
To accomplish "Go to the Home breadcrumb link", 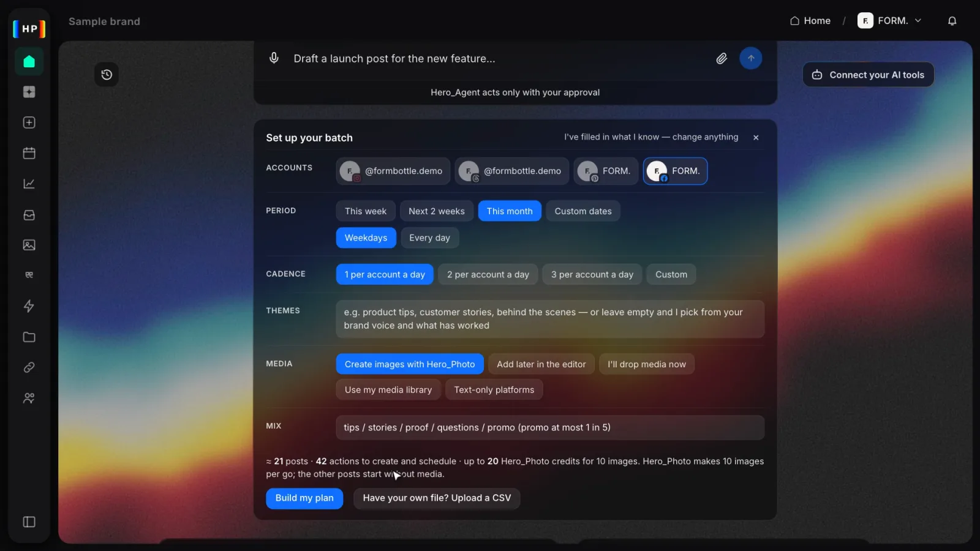I will [x=810, y=21].
